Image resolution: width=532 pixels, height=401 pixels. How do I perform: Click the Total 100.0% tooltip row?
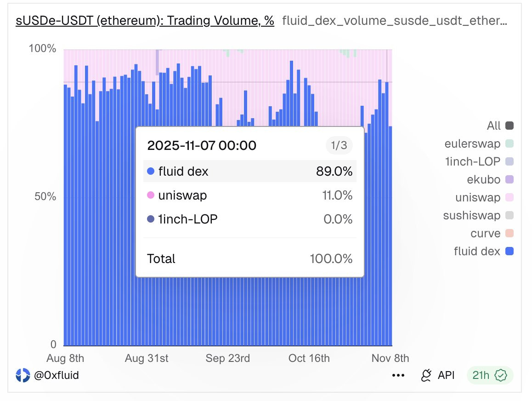(250, 259)
